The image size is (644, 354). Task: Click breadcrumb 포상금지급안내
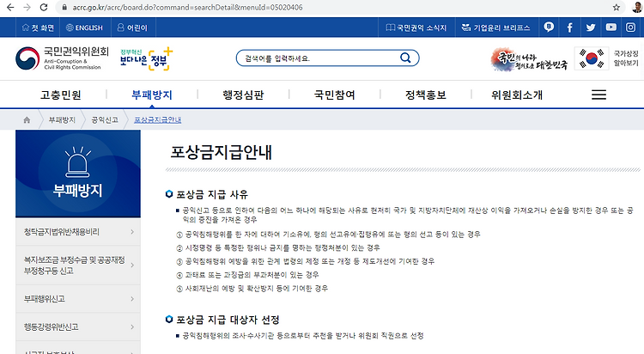coord(158,119)
